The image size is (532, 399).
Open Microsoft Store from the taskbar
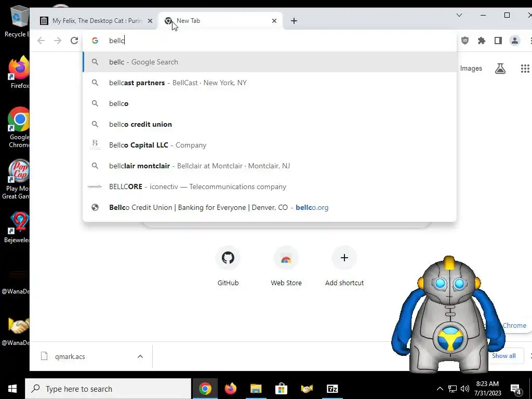click(x=281, y=389)
